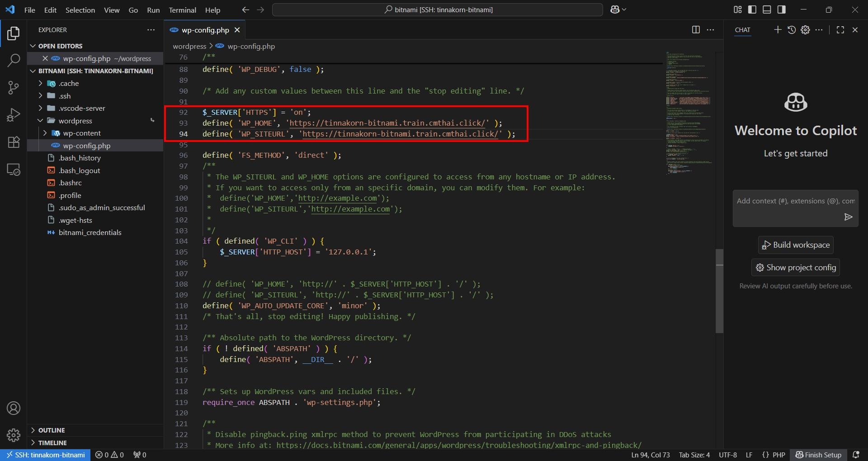
Task: Open the Search view icon
Action: coord(14,60)
